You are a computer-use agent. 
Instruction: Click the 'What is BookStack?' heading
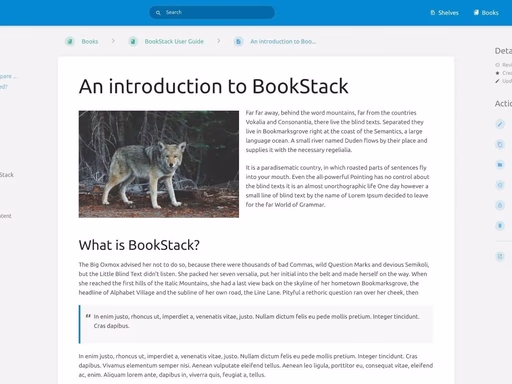coord(139,245)
